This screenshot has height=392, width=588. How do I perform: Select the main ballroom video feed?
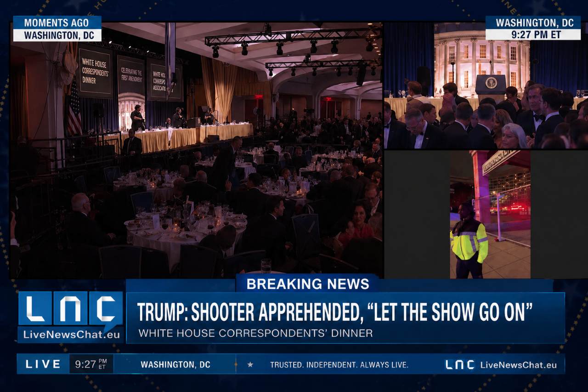tap(196, 152)
